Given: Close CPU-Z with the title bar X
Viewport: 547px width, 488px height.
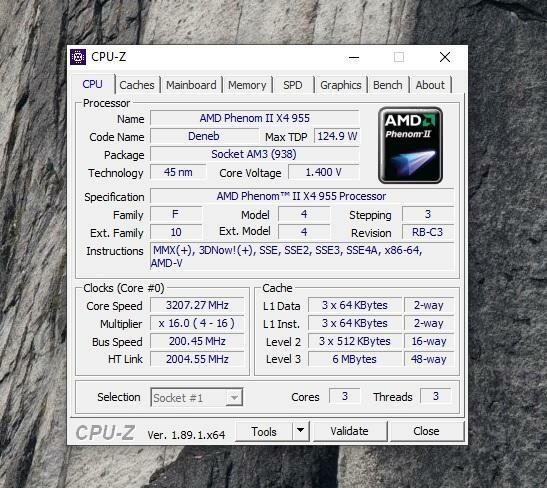Looking at the screenshot, I should click(445, 57).
